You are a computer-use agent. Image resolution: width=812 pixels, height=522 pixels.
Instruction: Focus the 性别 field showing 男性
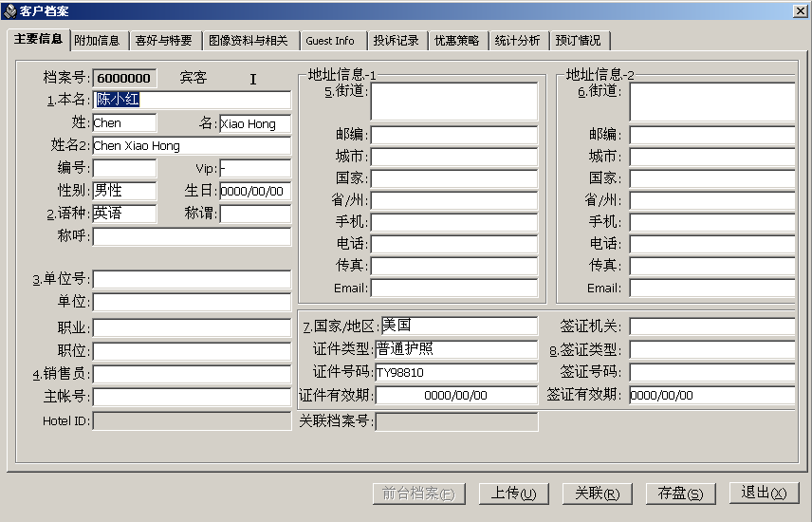(x=124, y=191)
